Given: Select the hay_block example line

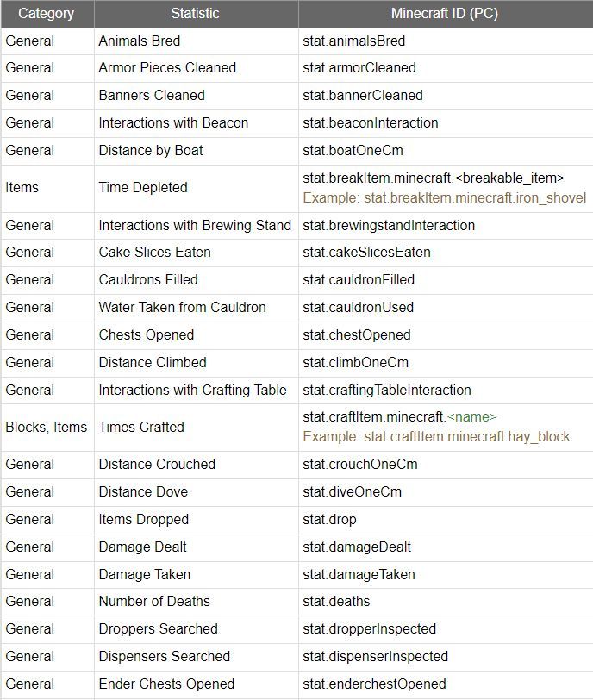Looking at the screenshot, I should pos(436,436).
